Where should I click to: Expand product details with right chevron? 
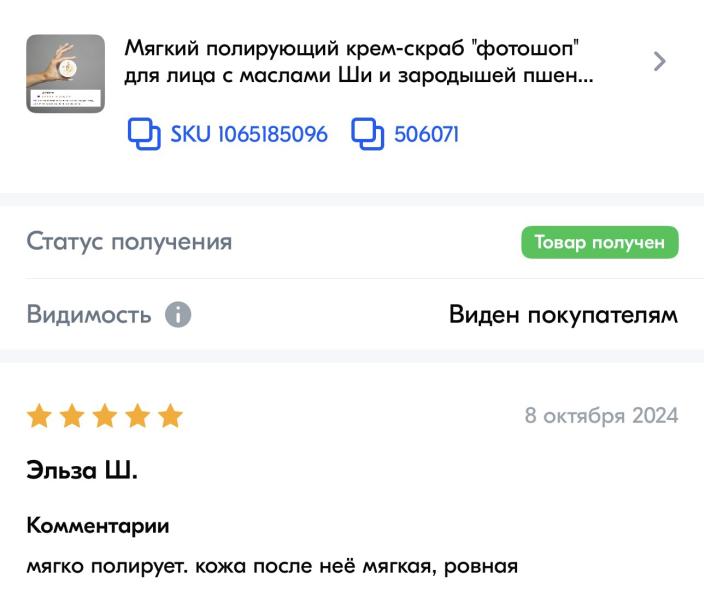(659, 61)
